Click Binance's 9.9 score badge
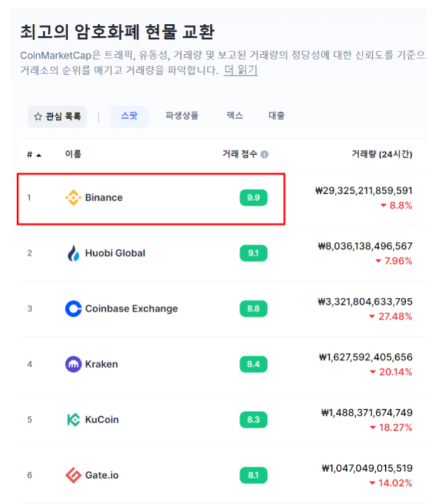 pos(254,197)
